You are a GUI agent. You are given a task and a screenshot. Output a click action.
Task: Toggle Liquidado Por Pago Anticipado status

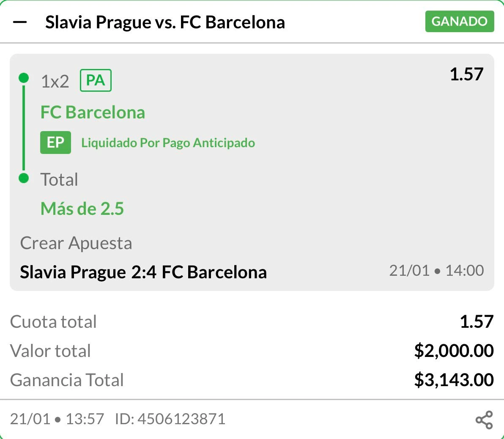tap(168, 143)
